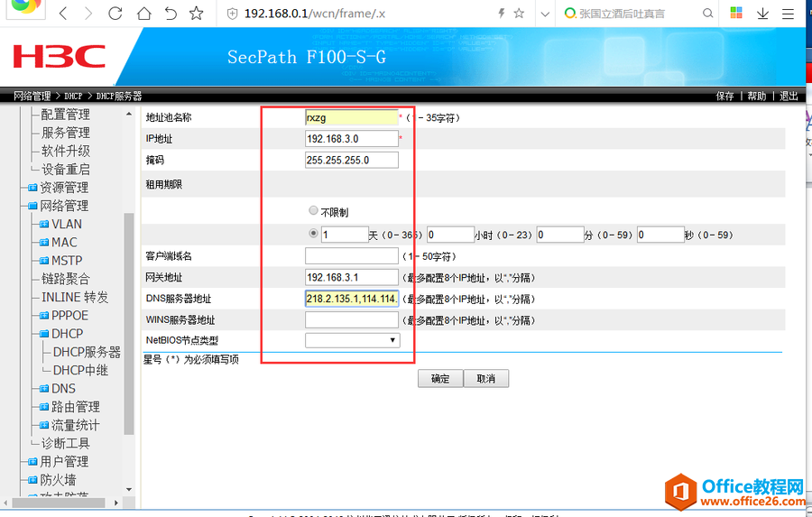Expand 流量统计 node icon
812x517 pixels.
pos(44,425)
